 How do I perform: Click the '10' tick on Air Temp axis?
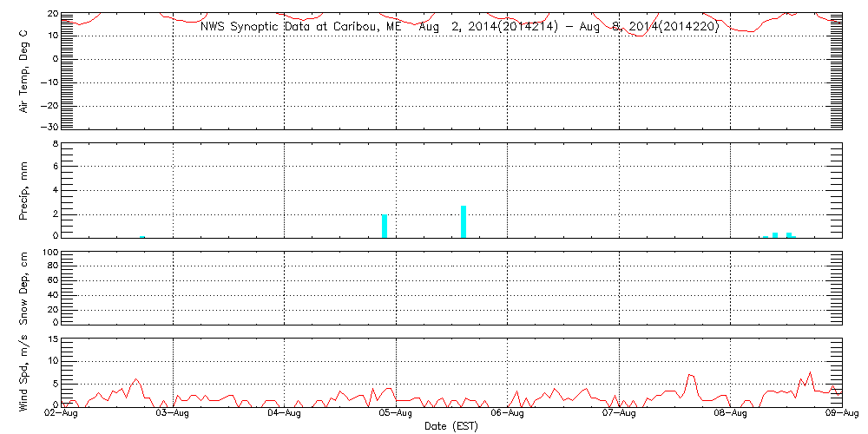pos(51,36)
